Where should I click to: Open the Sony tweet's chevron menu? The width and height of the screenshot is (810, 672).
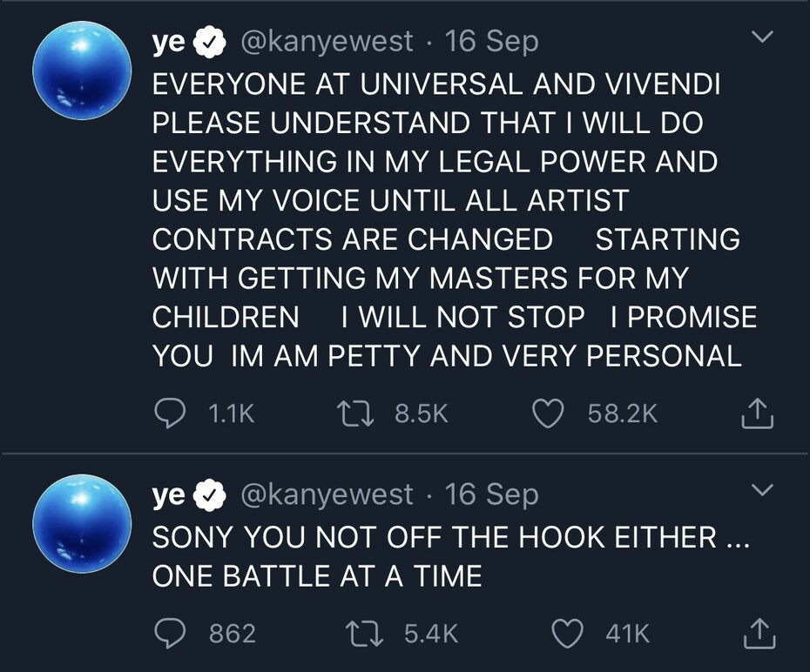click(762, 490)
